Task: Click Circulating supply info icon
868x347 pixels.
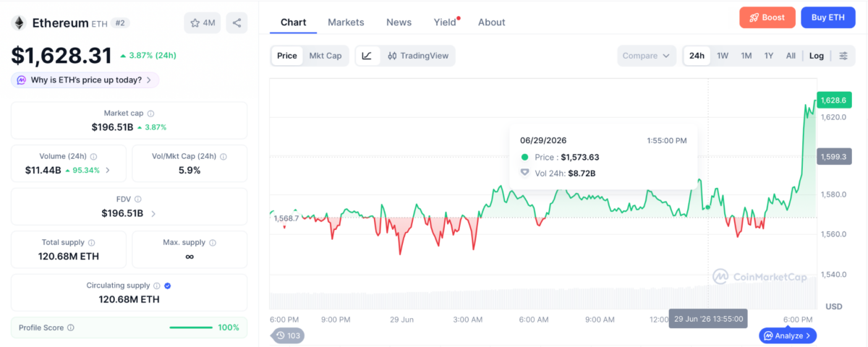Action: 158,286
